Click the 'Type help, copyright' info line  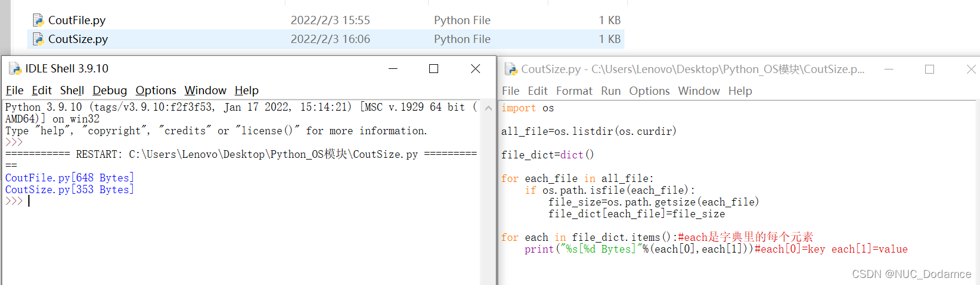216,131
